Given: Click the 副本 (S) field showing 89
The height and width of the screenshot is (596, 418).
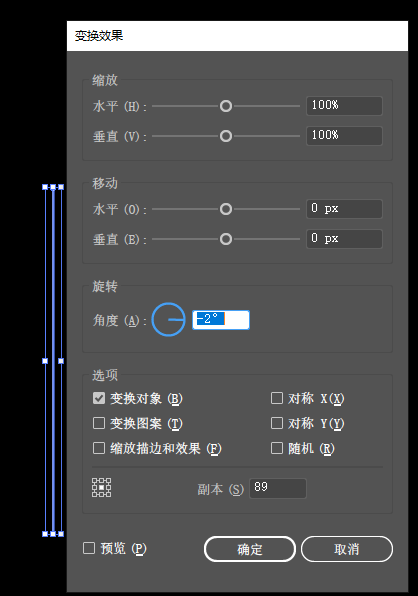Looking at the screenshot, I should tap(278, 488).
